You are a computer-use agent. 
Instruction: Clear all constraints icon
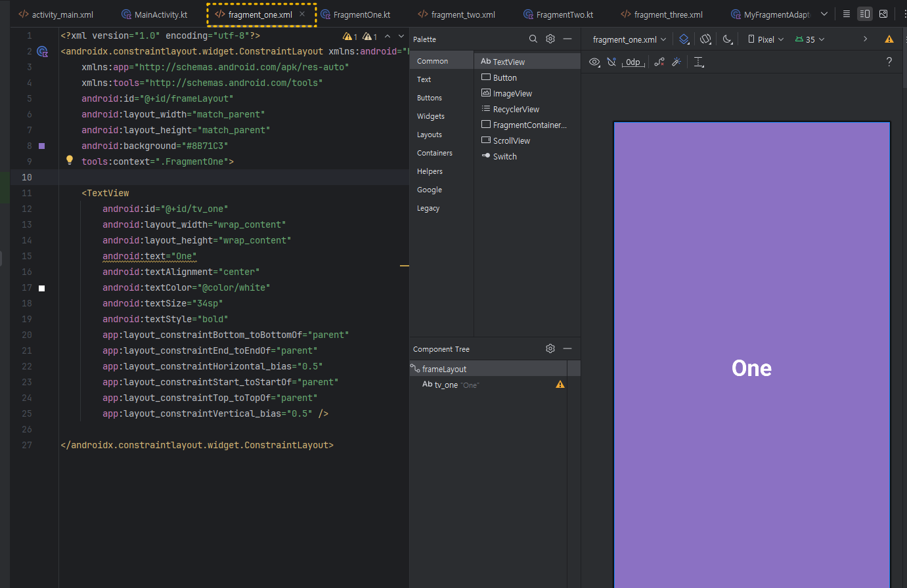click(x=659, y=62)
